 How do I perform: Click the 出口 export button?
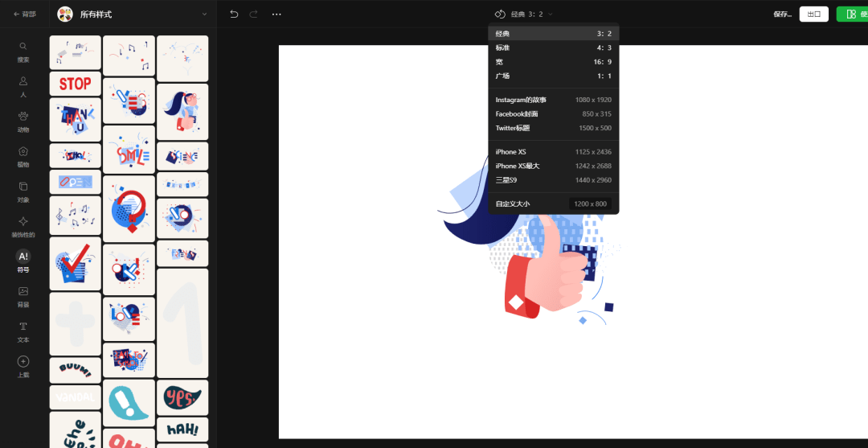coord(813,14)
